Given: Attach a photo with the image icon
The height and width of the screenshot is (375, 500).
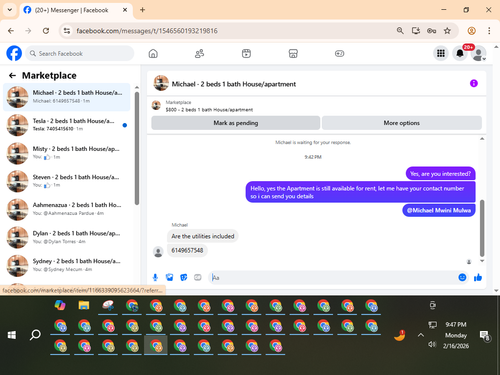Looking at the screenshot, I should [169, 277].
